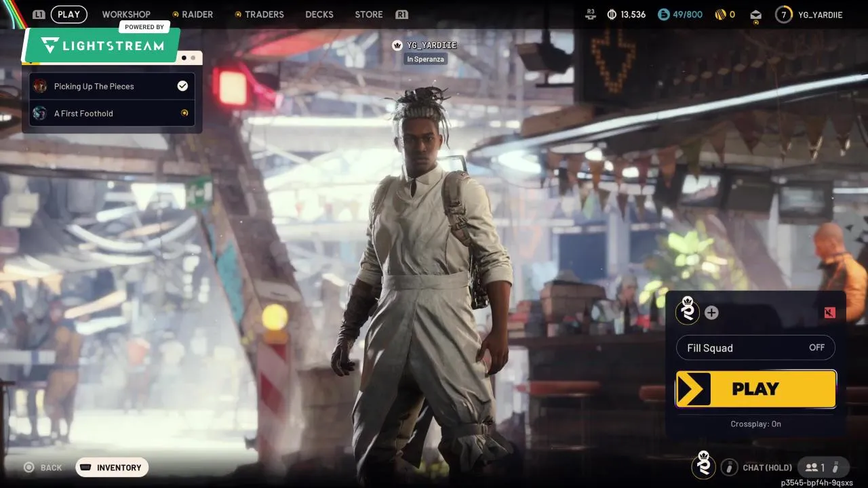Add a squad member with plus icon
This screenshot has height=488, width=868.
pyautogui.click(x=711, y=312)
